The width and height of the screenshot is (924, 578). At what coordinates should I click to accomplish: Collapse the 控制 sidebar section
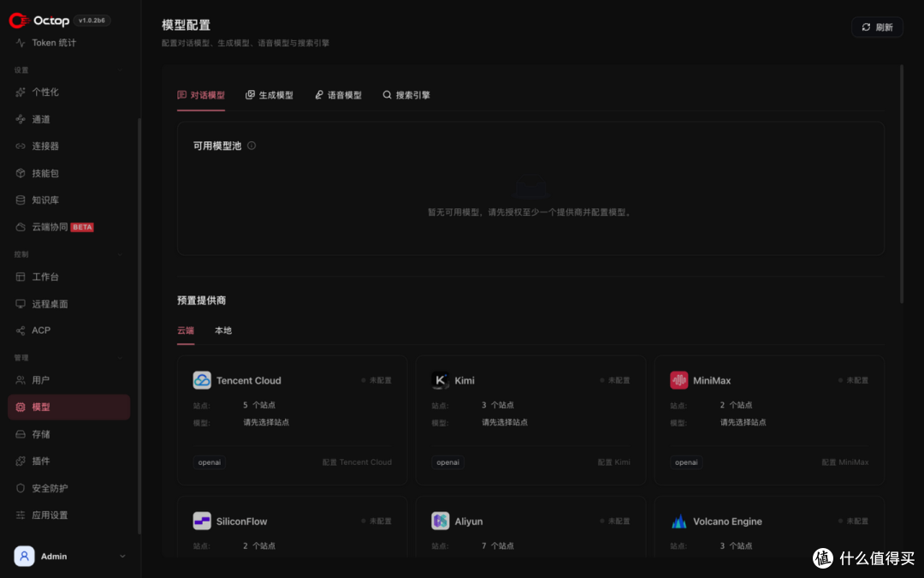121,255
